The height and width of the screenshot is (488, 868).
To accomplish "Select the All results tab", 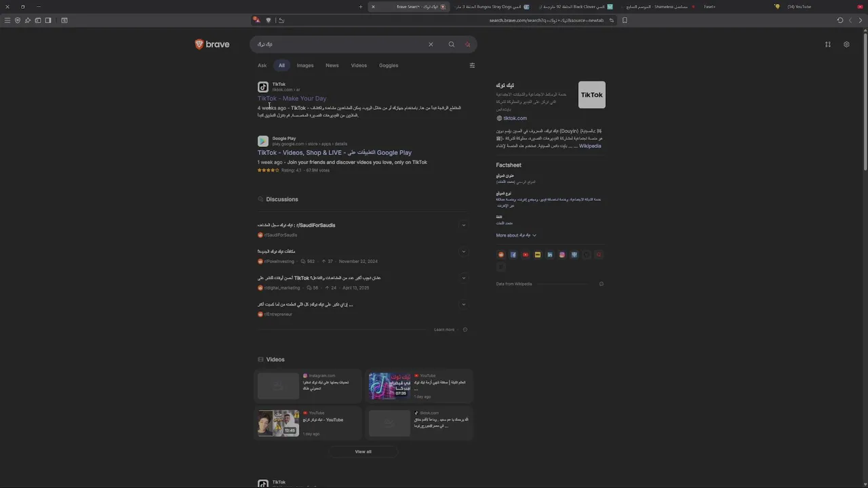I will (281, 65).
